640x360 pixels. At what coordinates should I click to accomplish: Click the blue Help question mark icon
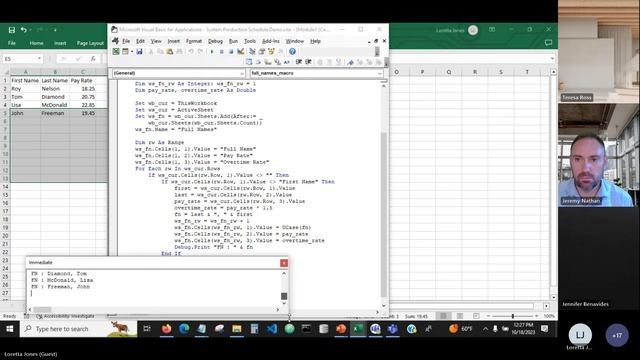(292, 51)
